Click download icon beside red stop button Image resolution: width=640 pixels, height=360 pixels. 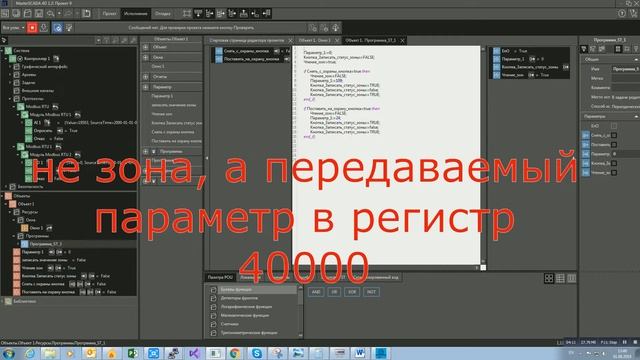(44, 28)
